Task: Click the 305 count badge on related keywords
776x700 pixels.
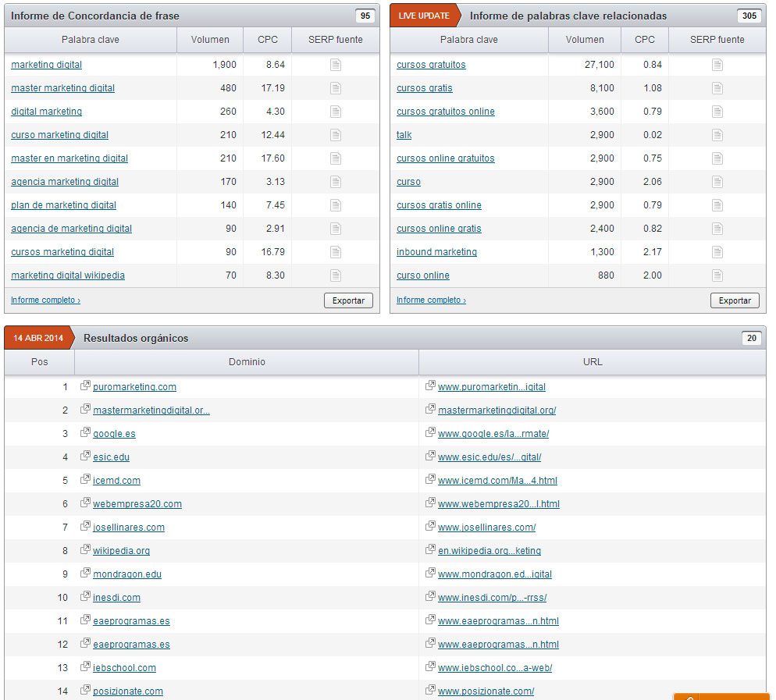Action: (x=749, y=16)
